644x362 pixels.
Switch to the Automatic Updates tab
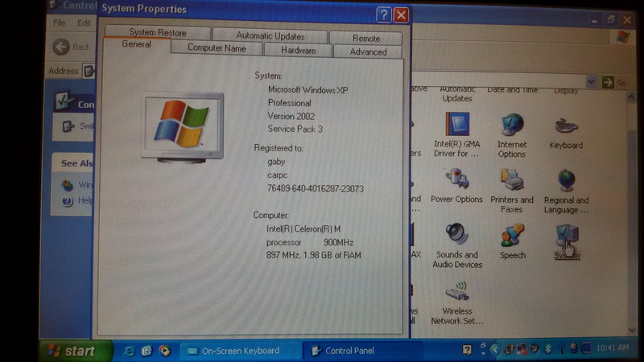click(270, 36)
